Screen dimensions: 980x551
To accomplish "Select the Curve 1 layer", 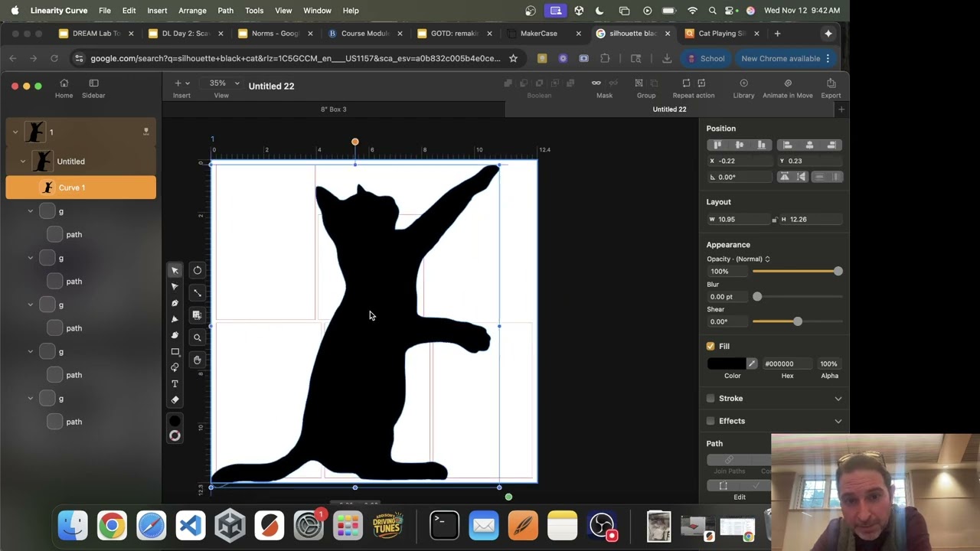I will (80, 187).
